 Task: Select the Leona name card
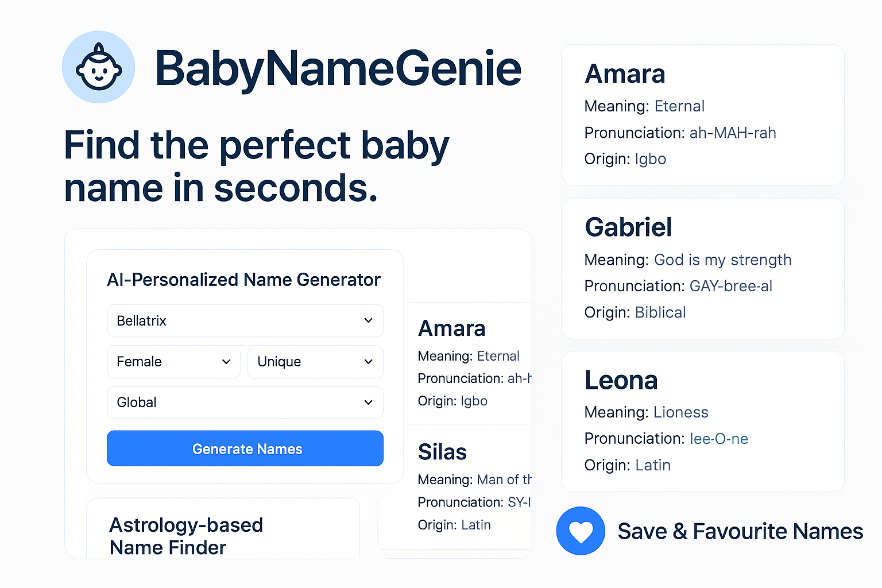[621, 380]
